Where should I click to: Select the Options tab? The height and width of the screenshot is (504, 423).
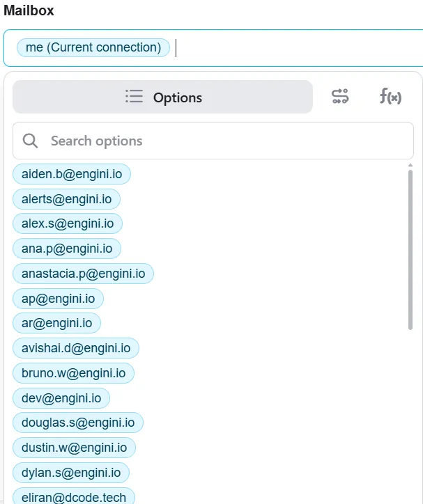(163, 97)
